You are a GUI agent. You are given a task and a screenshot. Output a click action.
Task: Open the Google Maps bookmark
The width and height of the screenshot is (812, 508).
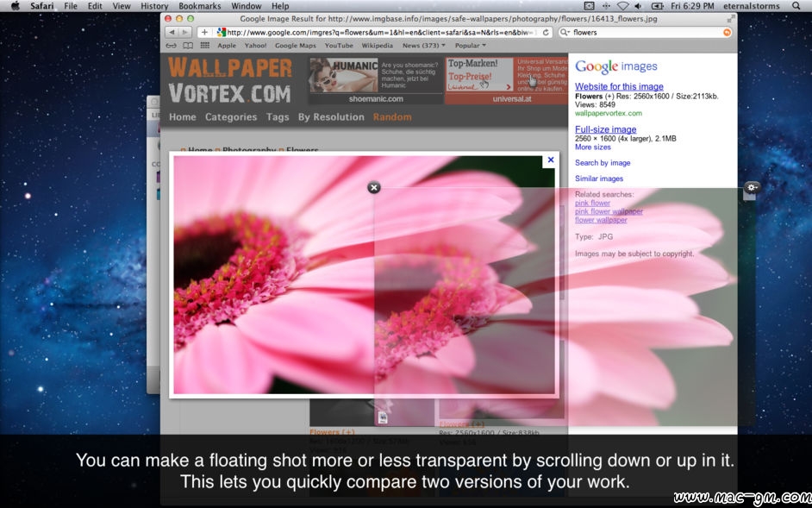(295, 46)
